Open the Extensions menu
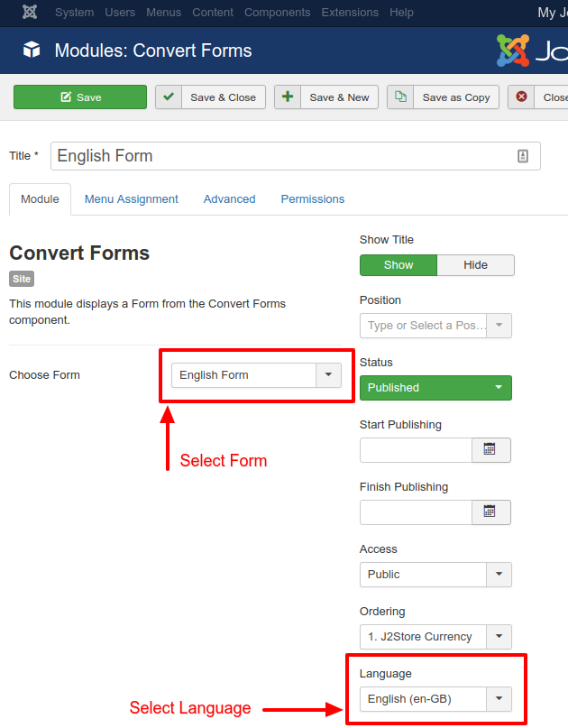Image resolution: width=568 pixels, height=728 pixels. (x=350, y=13)
